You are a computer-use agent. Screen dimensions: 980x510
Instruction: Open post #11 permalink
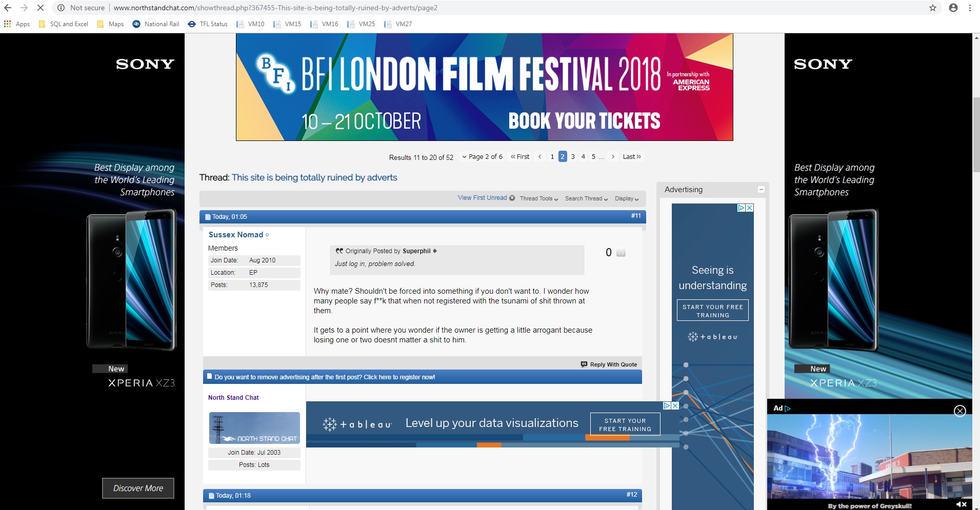coord(636,216)
